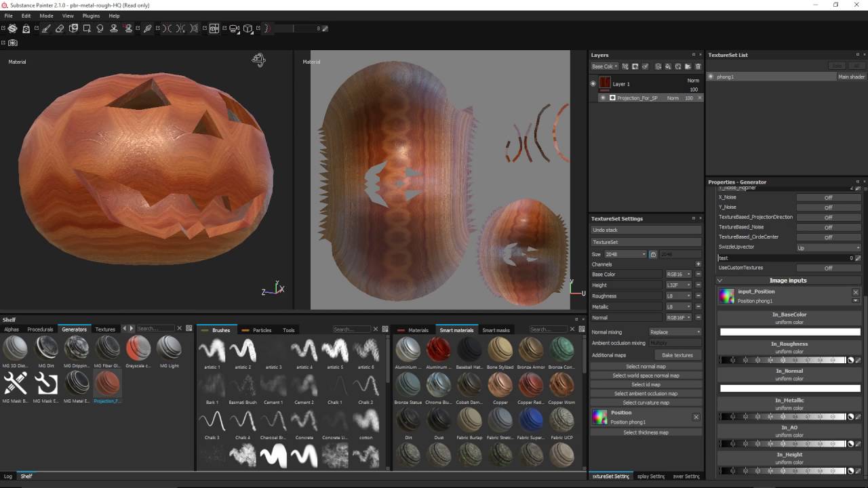Expand input_Position options arrow
Viewport: 868px width, 488px height.
[x=856, y=301]
